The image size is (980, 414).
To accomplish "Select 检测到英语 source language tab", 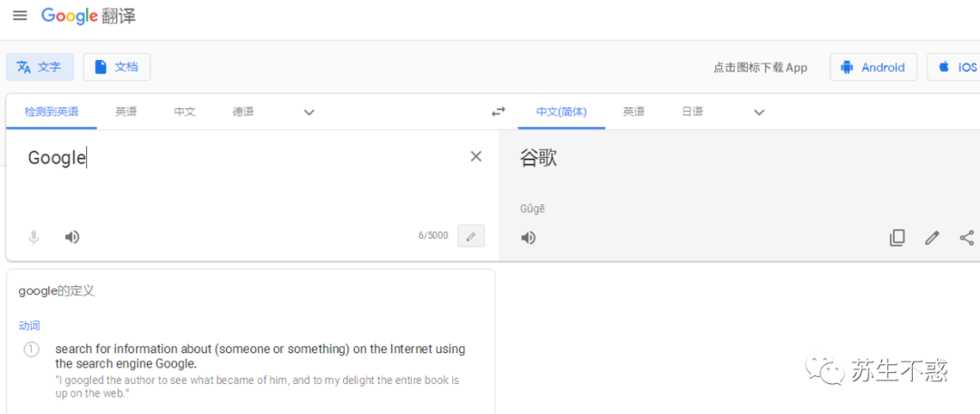I will (52, 112).
